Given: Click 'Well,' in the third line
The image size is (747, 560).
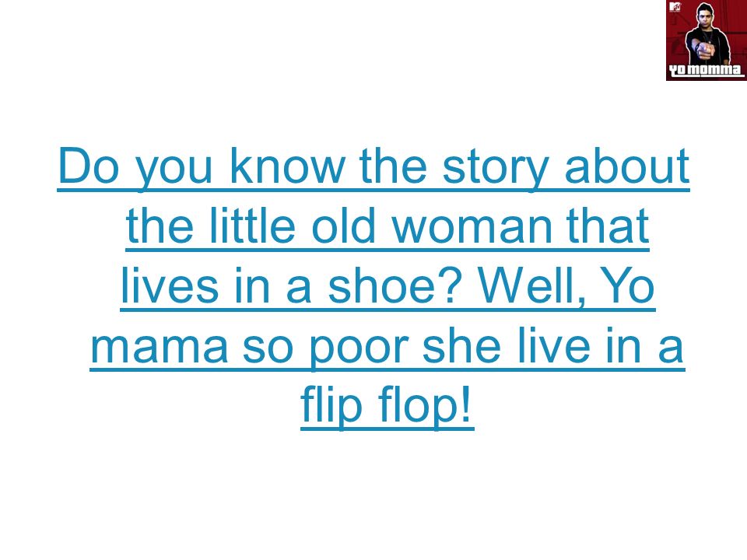Looking at the screenshot, I should pos(531,286).
